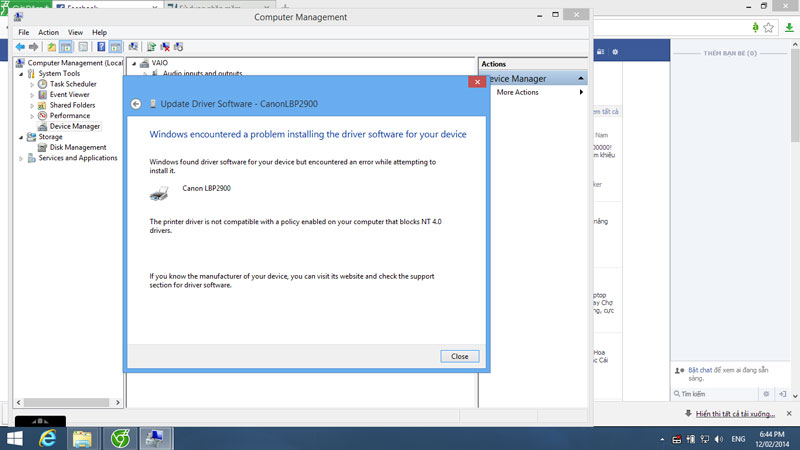800x450 pixels.
Task: Expand the Event Viewer node
Action: (32, 95)
